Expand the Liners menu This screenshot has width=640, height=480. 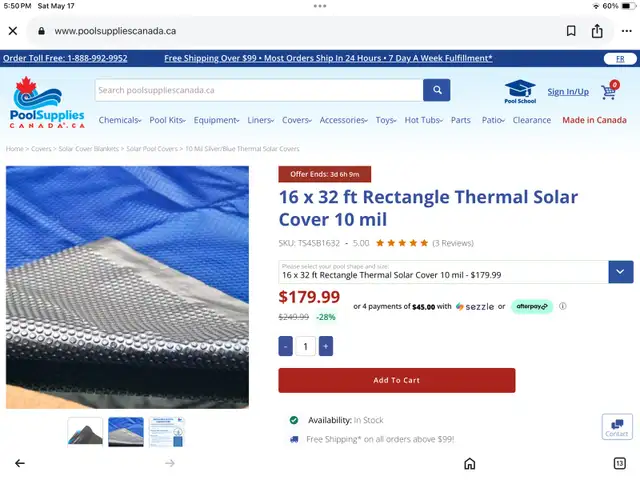(x=261, y=120)
